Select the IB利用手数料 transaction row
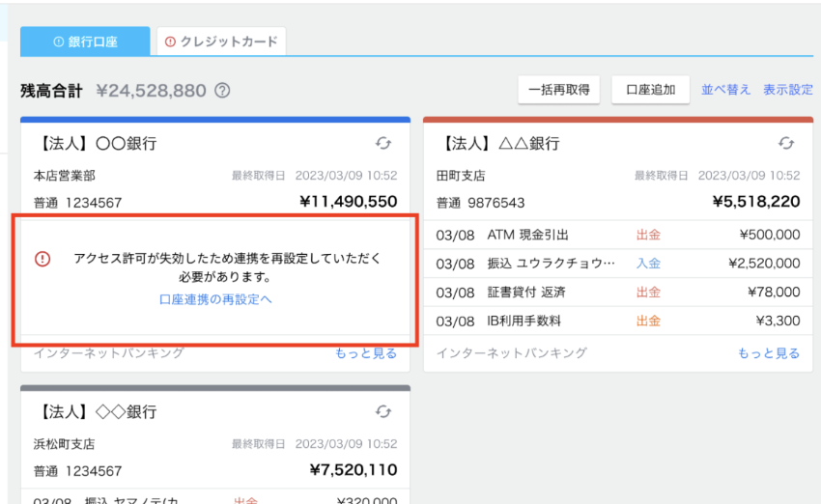This screenshot has width=821, height=504. point(618,321)
